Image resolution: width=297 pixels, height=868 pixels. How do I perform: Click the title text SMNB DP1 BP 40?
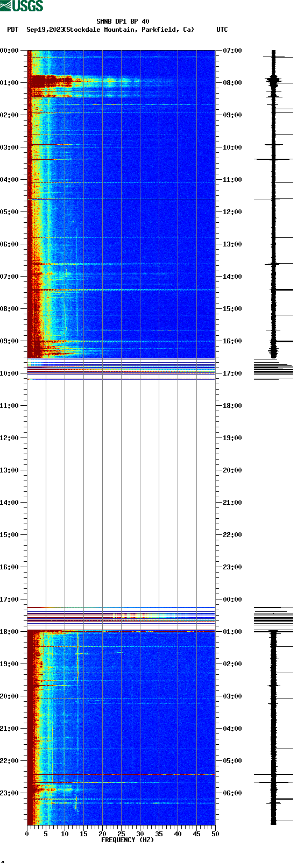[123, 22]
